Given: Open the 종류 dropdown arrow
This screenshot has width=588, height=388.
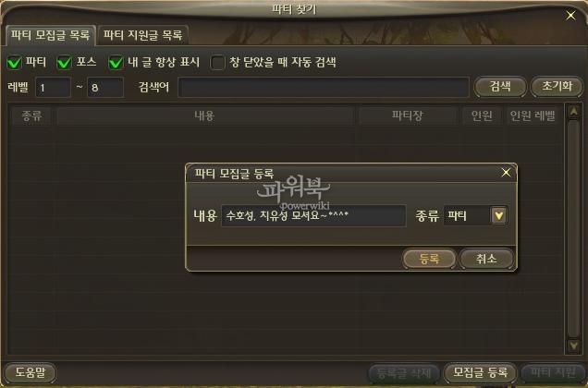Looking at the screenshot, I should [x=498, y=215].
